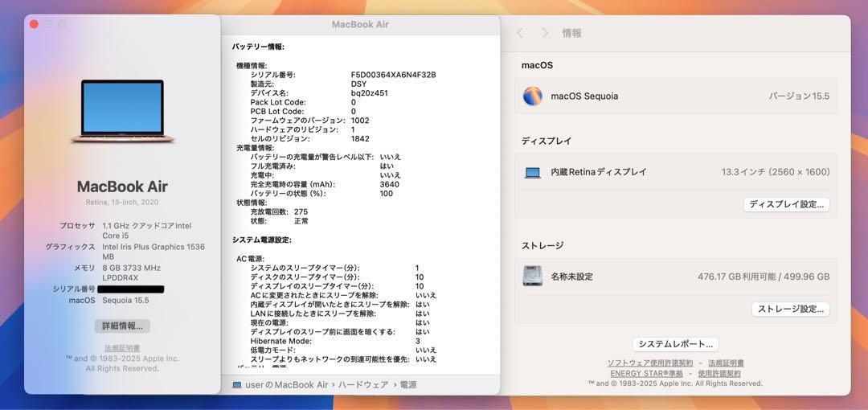Click the バッテリー情報: heading
This screenshot has width=868, height=410.
[258, 47]
